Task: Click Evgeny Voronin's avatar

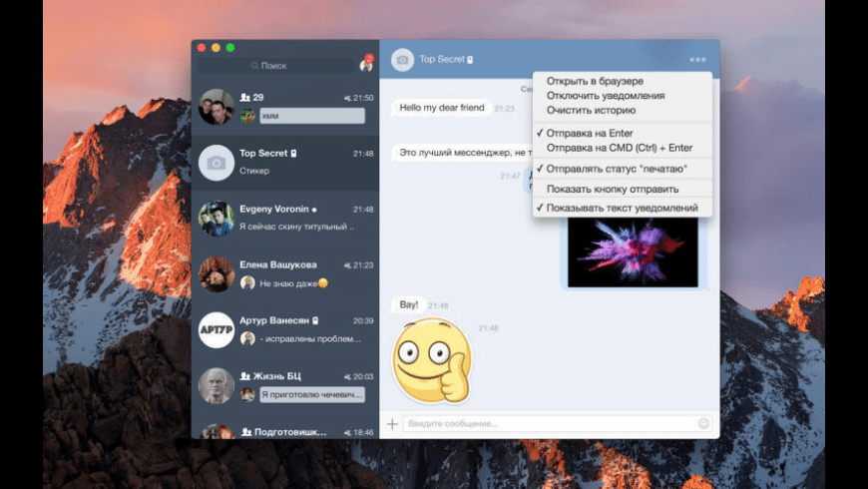Action: click(x=216, y=219)
